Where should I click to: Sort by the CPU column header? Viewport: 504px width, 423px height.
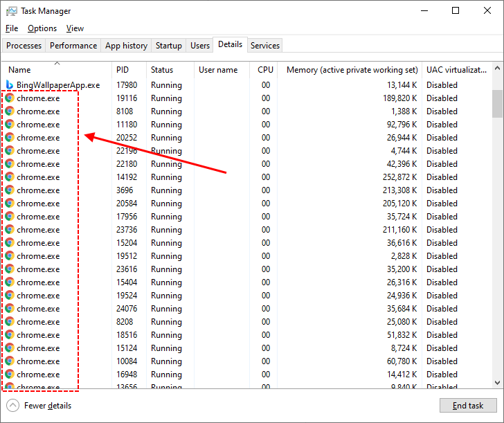coord(264,70)
